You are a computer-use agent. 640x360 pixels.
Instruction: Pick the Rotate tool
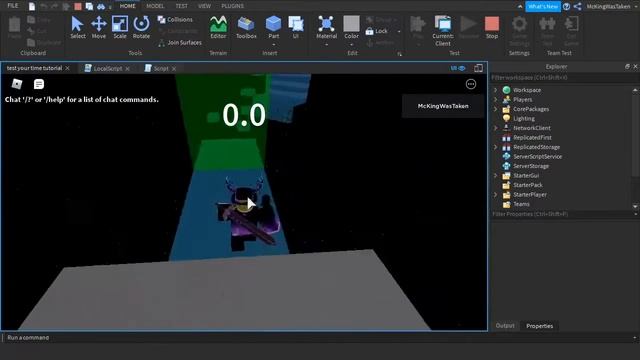pyautogui.click(x=141, y=27)
